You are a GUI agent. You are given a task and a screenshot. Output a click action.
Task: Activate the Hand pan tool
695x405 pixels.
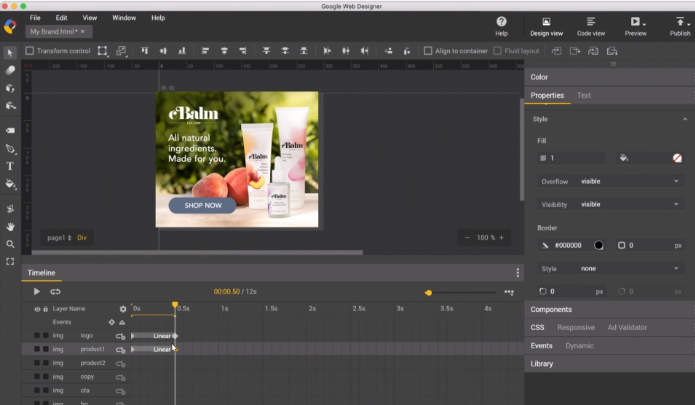coord(10,226)
